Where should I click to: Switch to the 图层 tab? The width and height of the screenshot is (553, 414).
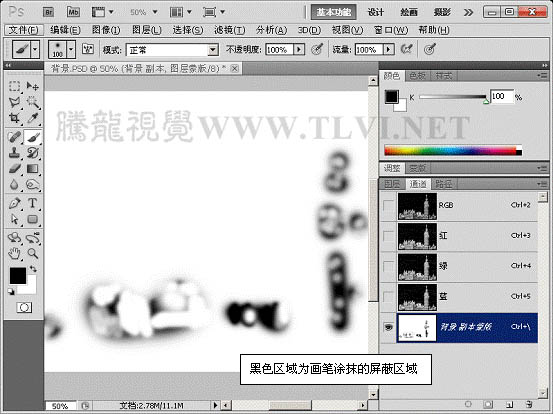pyautogui.click(x=393, y=184)
